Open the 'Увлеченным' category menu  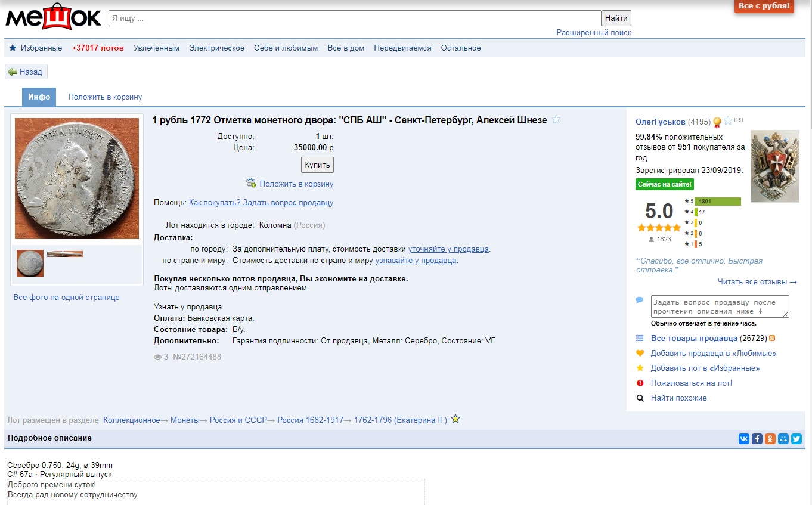pos(156,48)
